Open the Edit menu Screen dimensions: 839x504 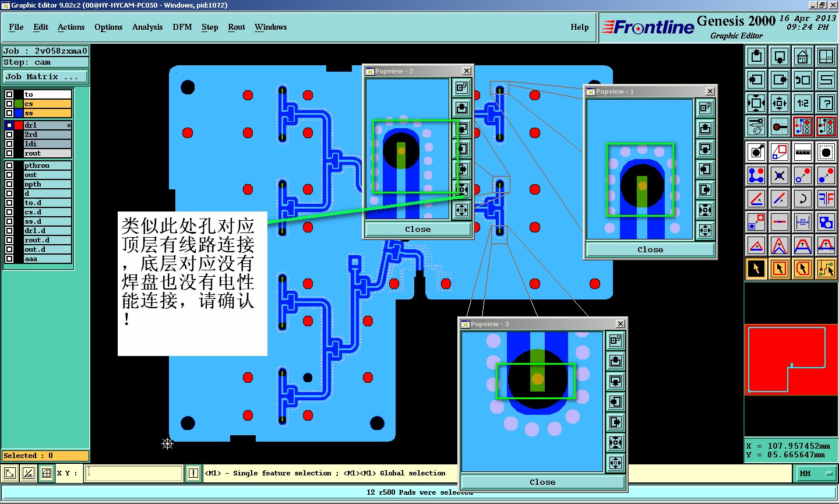click(41, 27)
